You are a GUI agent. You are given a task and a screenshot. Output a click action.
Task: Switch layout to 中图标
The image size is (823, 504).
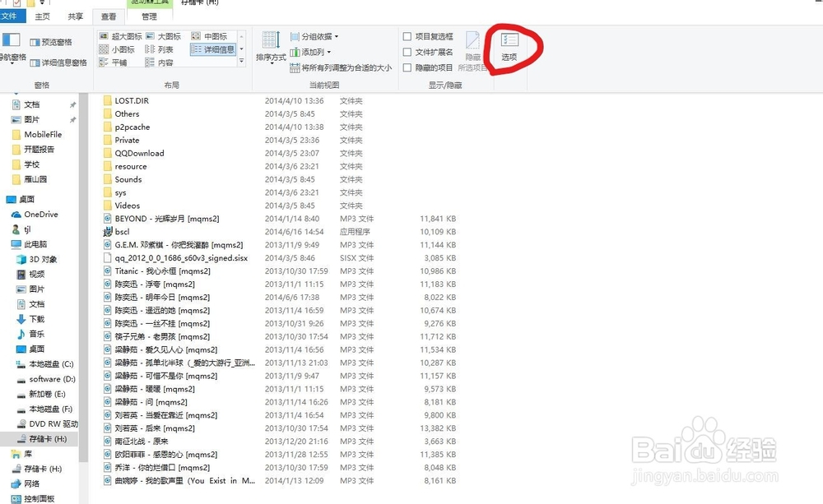click(209, 36)
